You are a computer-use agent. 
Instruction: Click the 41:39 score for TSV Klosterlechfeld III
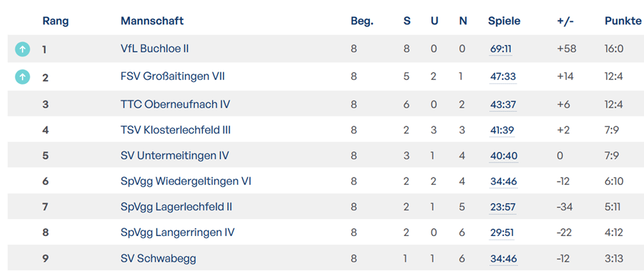point(503,130)
